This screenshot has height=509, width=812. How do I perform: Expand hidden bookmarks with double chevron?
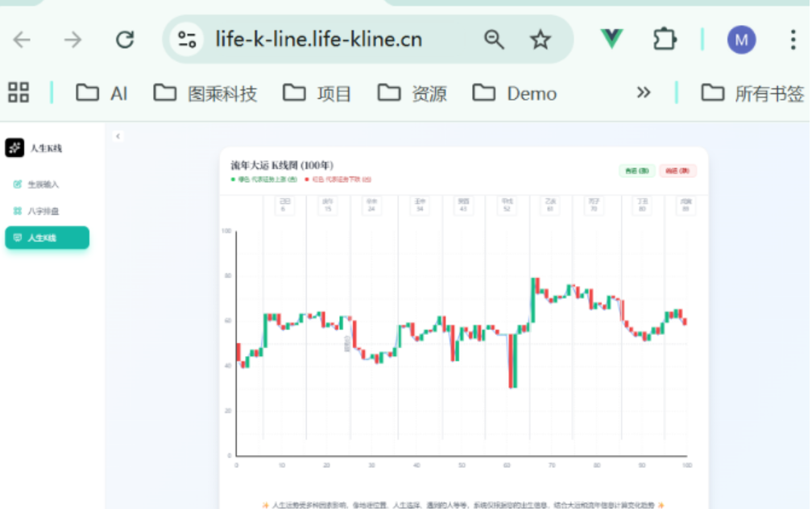[643, 93]
